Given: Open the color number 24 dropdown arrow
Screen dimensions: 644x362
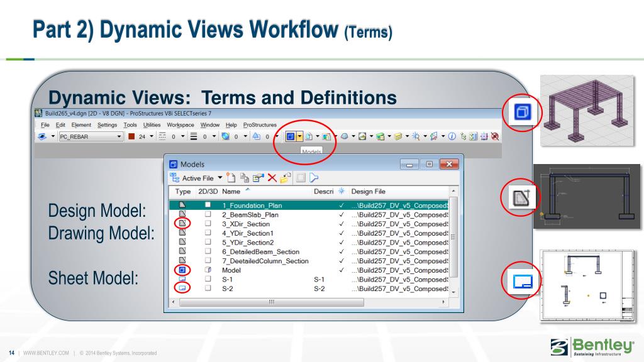Looking at the screenshot, I should pos(152,136).
